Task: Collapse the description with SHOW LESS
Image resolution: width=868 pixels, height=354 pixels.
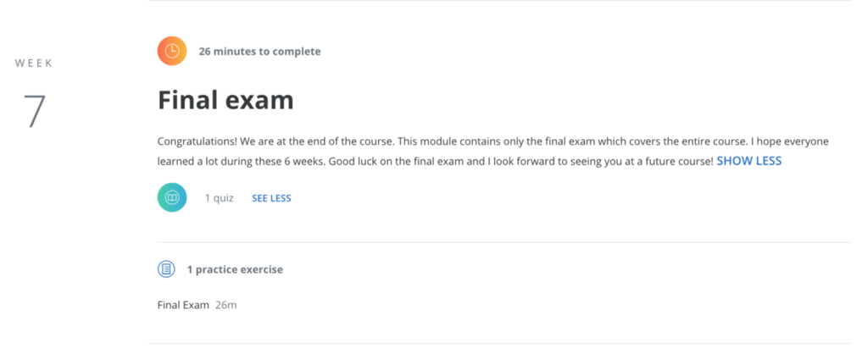Action: tap(748, 161)
